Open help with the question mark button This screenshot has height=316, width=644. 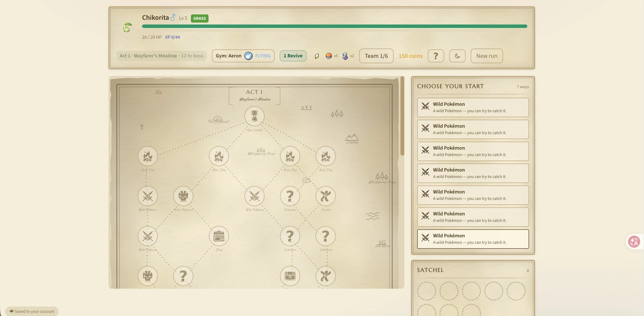436,56
